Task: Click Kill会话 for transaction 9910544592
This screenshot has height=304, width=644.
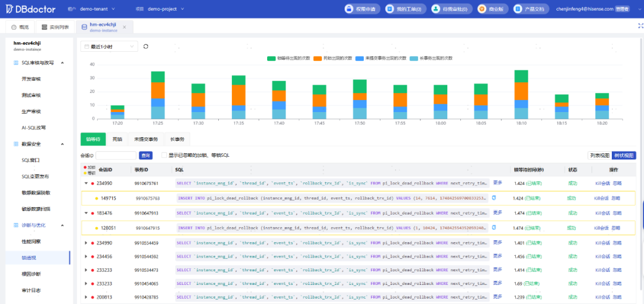Action: point(602,256)
